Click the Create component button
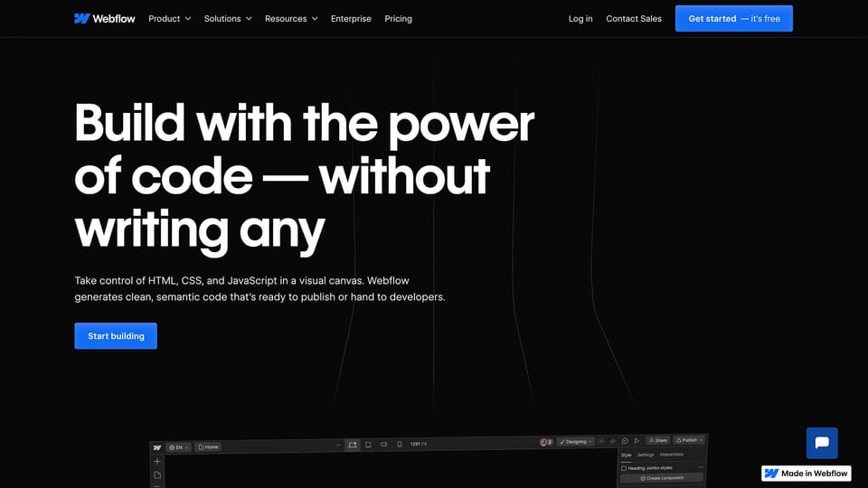This screenshot has height=488, width=868. coord(662,478)
